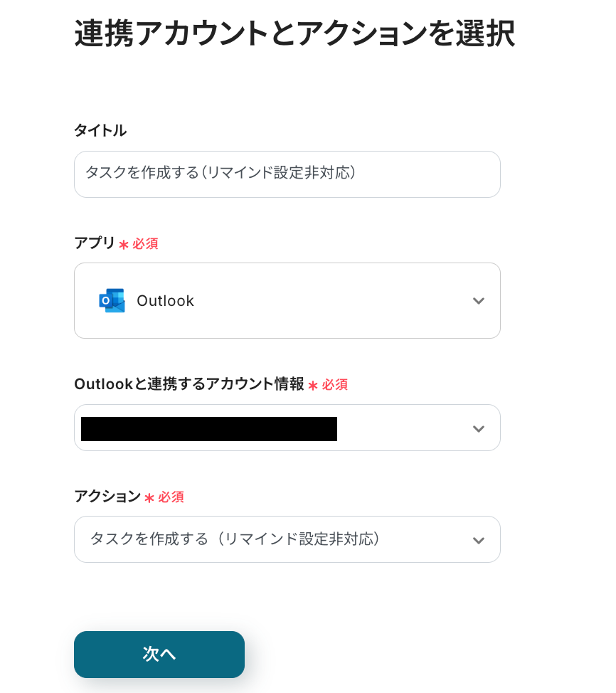The image size is (616, 693).
Task: Click the Outlookと連携するアカウント情報 label
Action: pyautogui.click(x=188, y=384)
